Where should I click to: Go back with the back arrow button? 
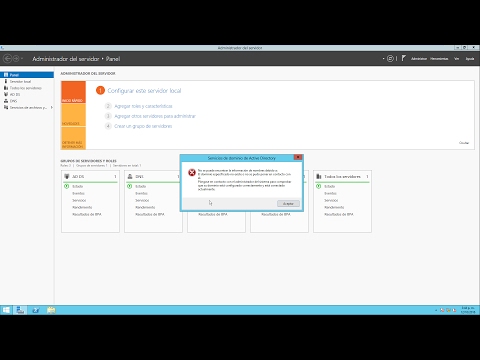7,59
